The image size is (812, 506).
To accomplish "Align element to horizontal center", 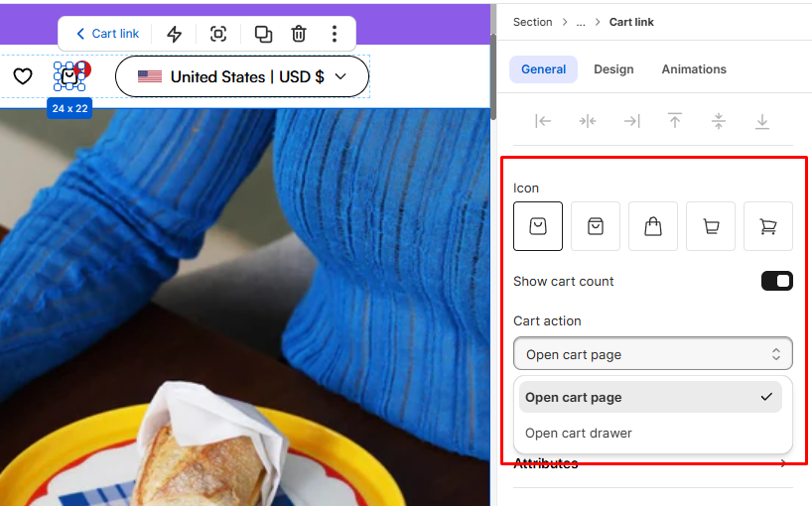I will pos(588,121).
